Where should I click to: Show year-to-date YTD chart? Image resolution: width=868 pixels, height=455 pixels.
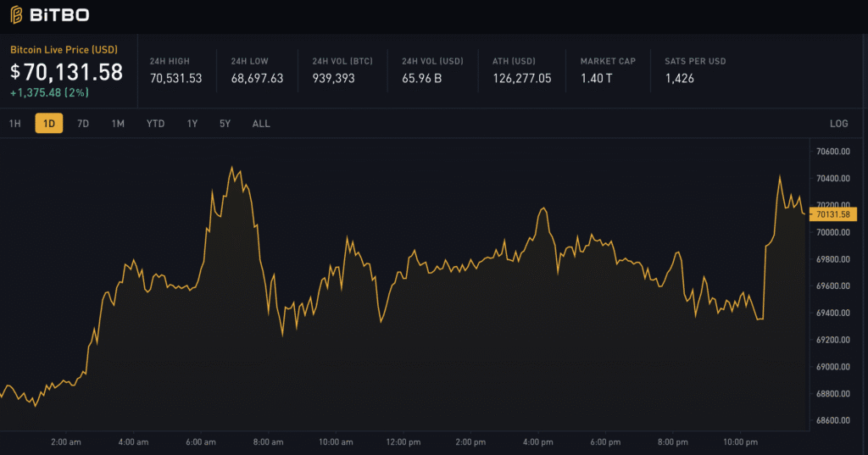click(x=155, y=124)
